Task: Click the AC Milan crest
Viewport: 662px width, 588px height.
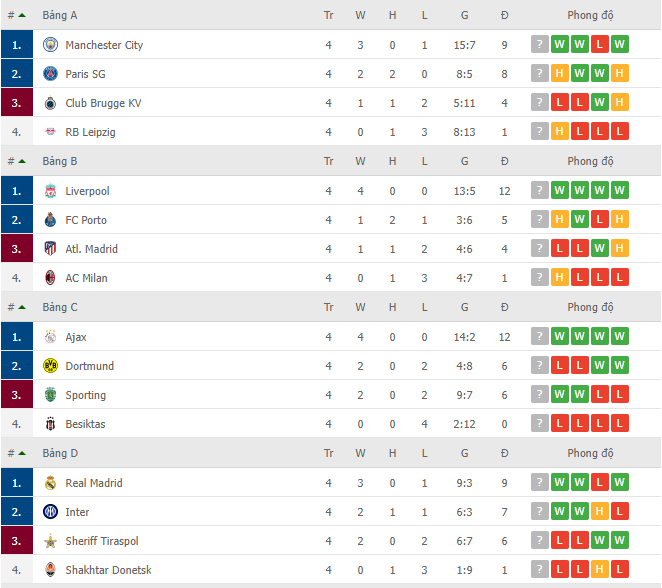Action: pos(50,278)
